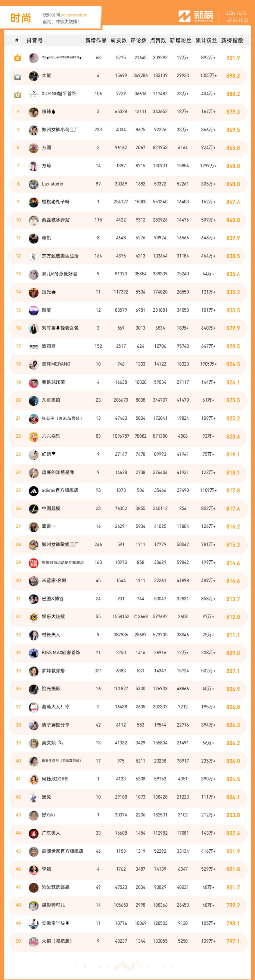
Task: Click the Newrank logo icon in header
Action: coord(184,16)
